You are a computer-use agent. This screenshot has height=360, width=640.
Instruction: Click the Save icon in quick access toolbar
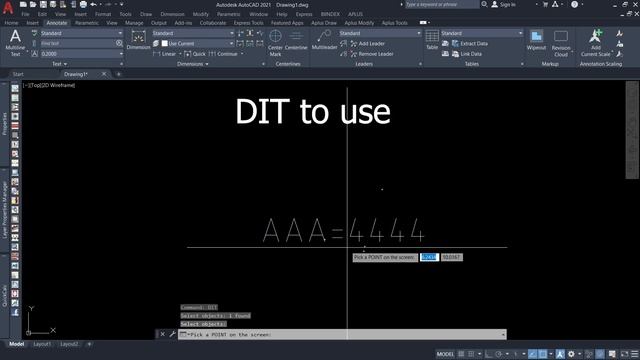coord(43,4)
